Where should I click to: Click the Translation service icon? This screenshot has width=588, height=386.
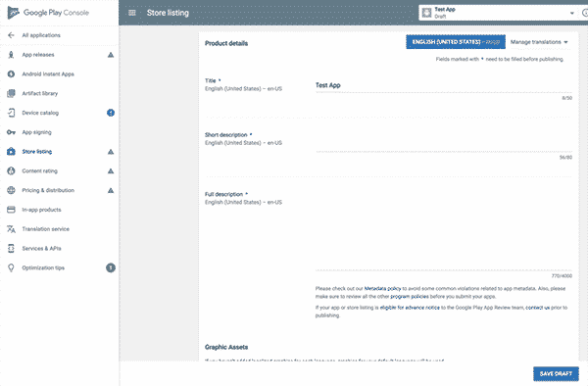click(x=11, y=229)
